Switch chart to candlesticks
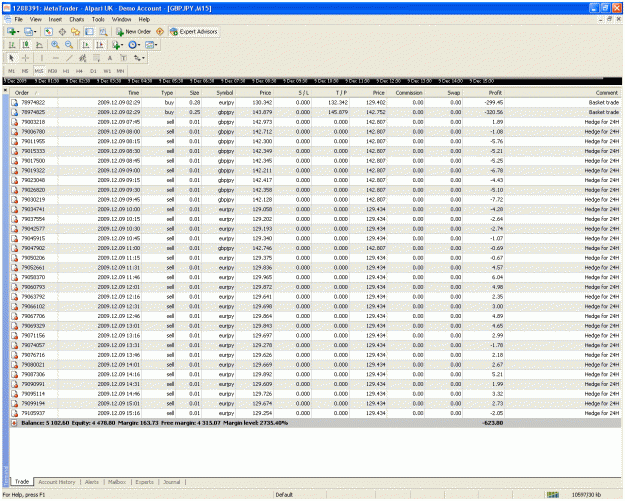 [26, 45]
